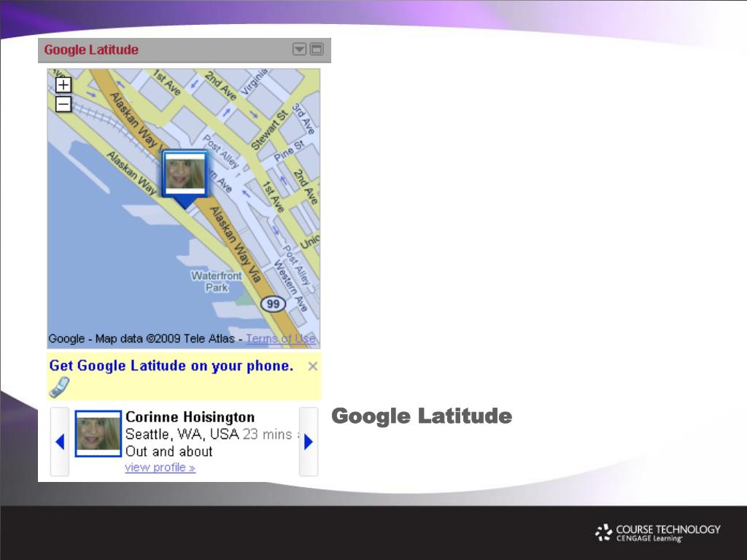The height and width of the screenshot is (560, 747).
Task: Click the 'Out and about' status text
Action: click(169, 451)
